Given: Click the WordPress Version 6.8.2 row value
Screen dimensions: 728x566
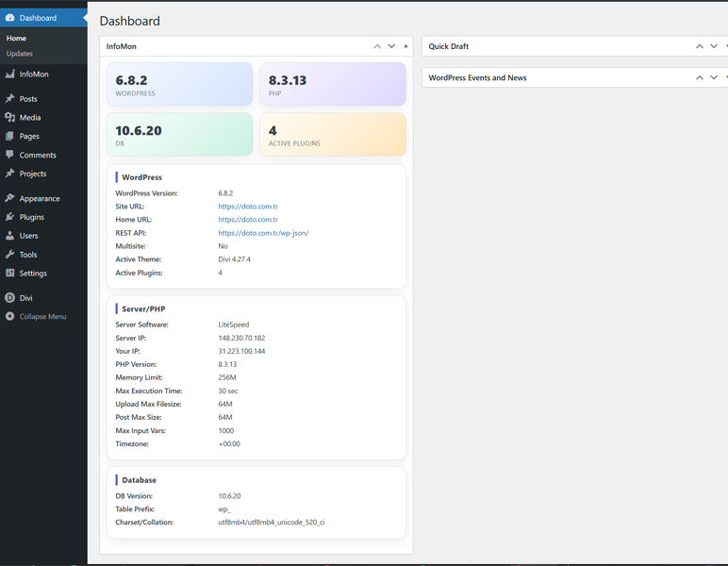Looking at the screenshot, I should click(x=225, y=193).
